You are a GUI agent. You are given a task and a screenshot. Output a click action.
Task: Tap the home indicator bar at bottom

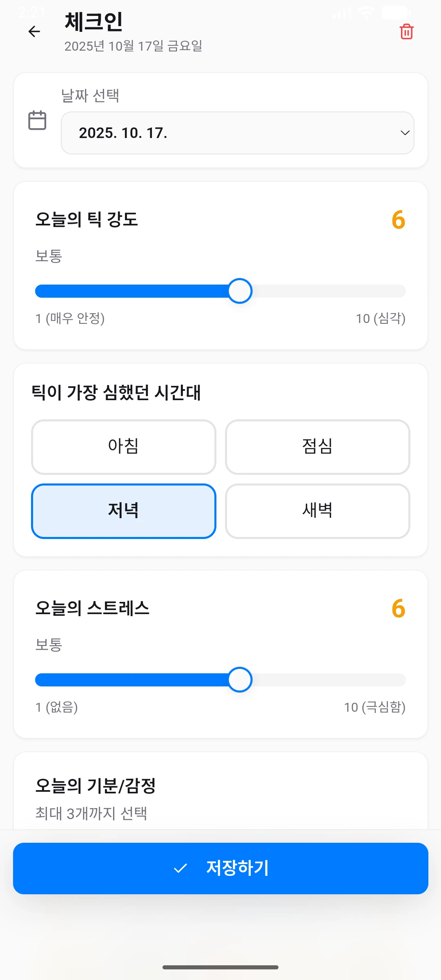(x=220, y=967)
